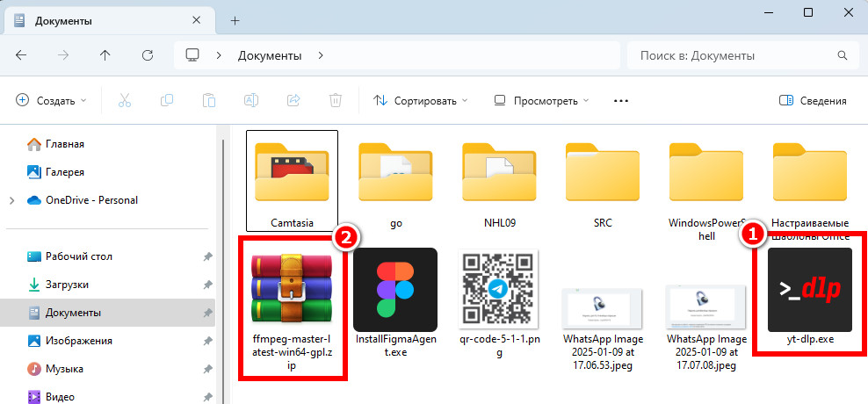Click the search magnifier icon
868x404 pixels.
(842, 55)
